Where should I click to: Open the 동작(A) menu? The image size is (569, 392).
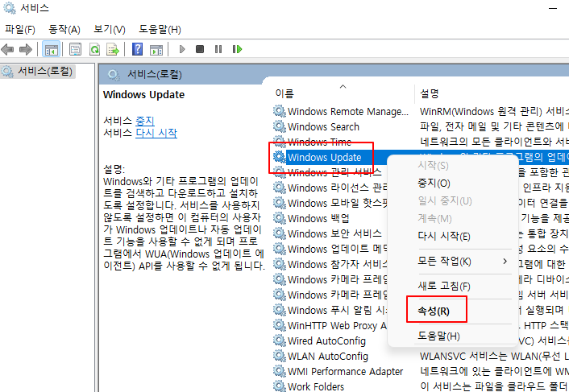[x=64, y=29]
